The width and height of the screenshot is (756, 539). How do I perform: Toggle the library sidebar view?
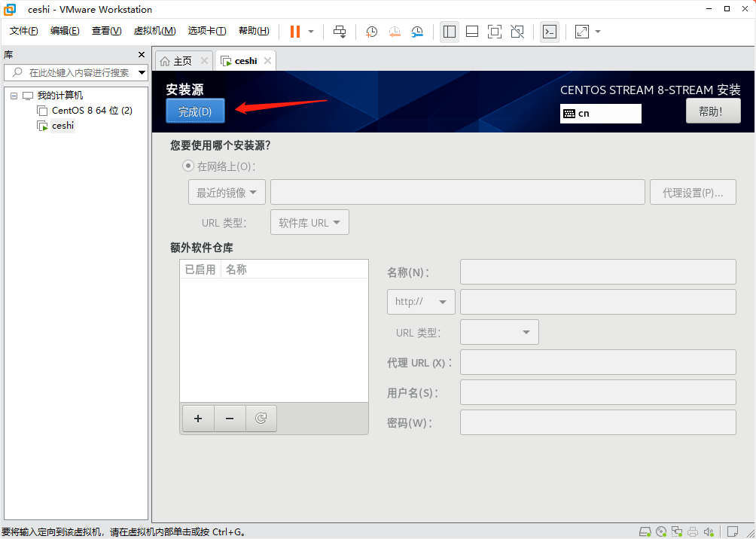click(450, 32)
